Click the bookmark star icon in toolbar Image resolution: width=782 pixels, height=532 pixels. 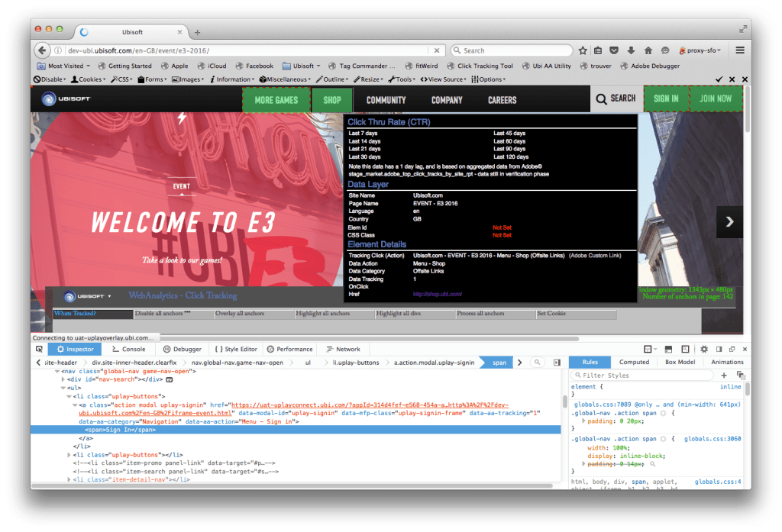coord(583,50)
